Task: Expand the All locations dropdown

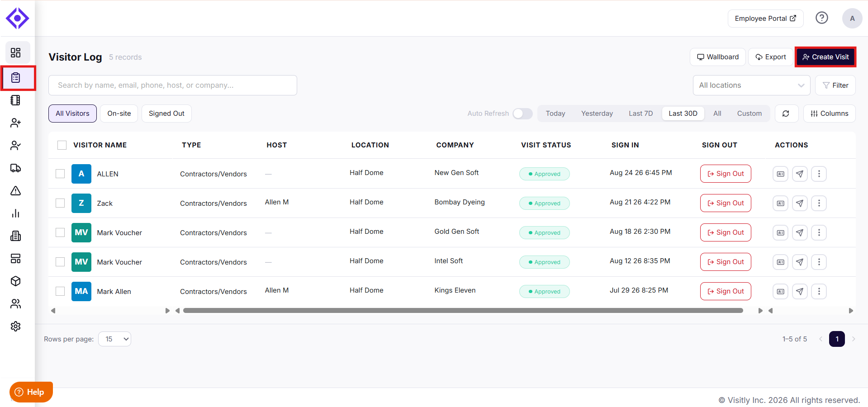Action: click(x=751, y=85)
